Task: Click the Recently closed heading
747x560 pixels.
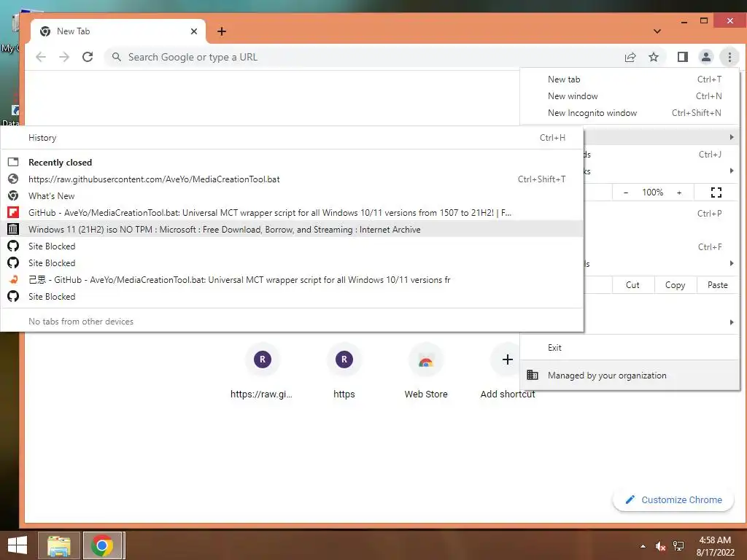Action: 60,163
